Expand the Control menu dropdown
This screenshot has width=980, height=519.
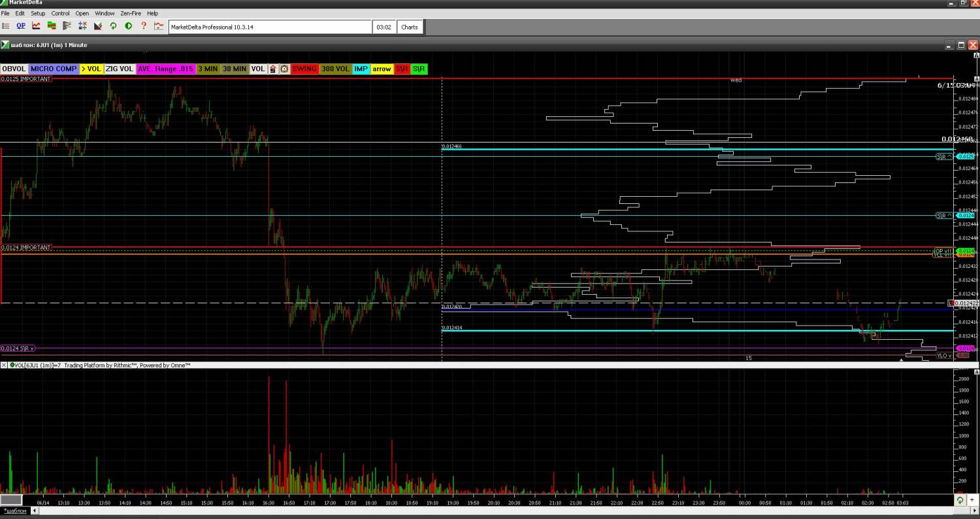60,13
